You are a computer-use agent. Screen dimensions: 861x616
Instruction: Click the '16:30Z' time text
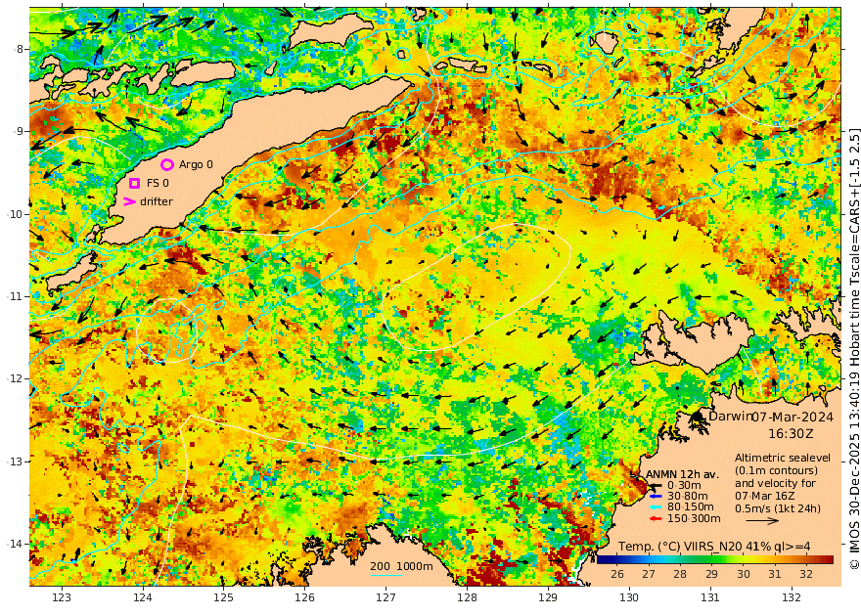coord(791,434)
